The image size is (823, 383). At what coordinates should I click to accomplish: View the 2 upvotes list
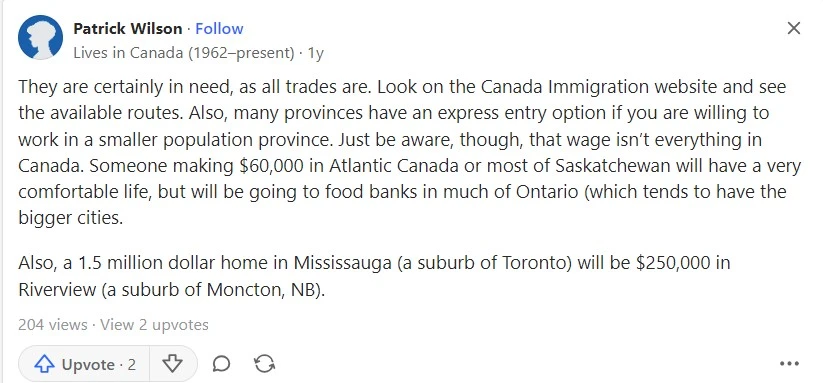(x=154, y=325)
